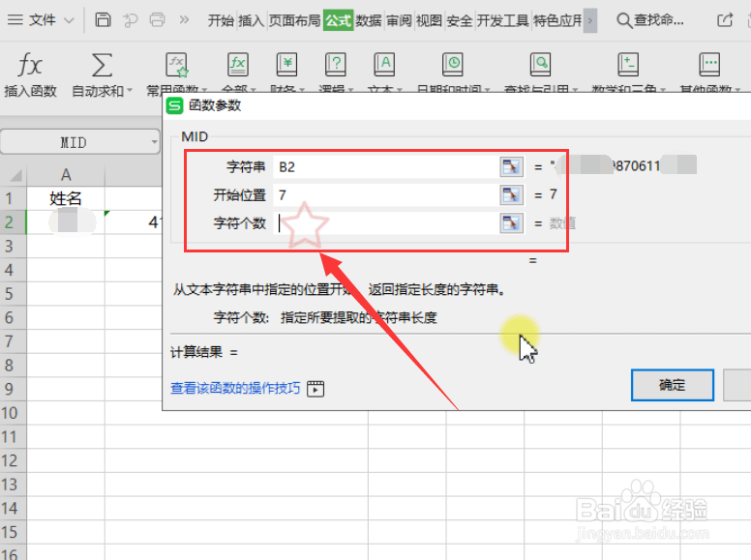751x560 pixels.
Task: Click the Save disk icon
Action: click(103, 20)
